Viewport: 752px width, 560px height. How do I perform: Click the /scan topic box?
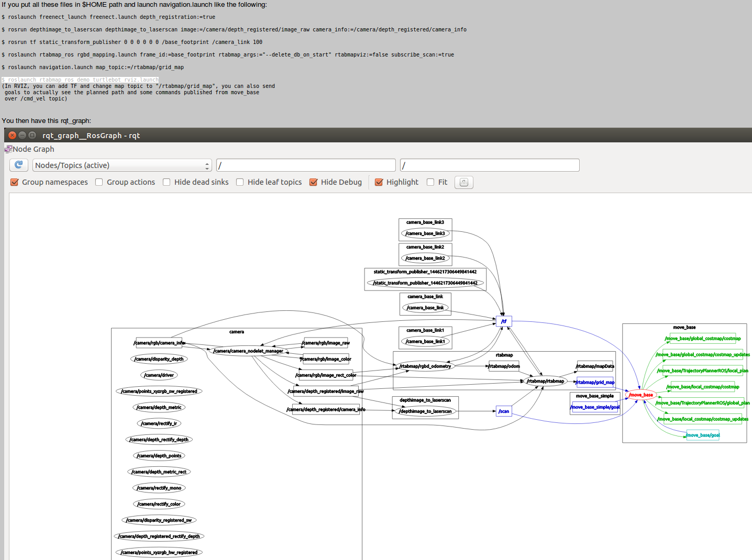pyautogui.click(x=504, y=411)
